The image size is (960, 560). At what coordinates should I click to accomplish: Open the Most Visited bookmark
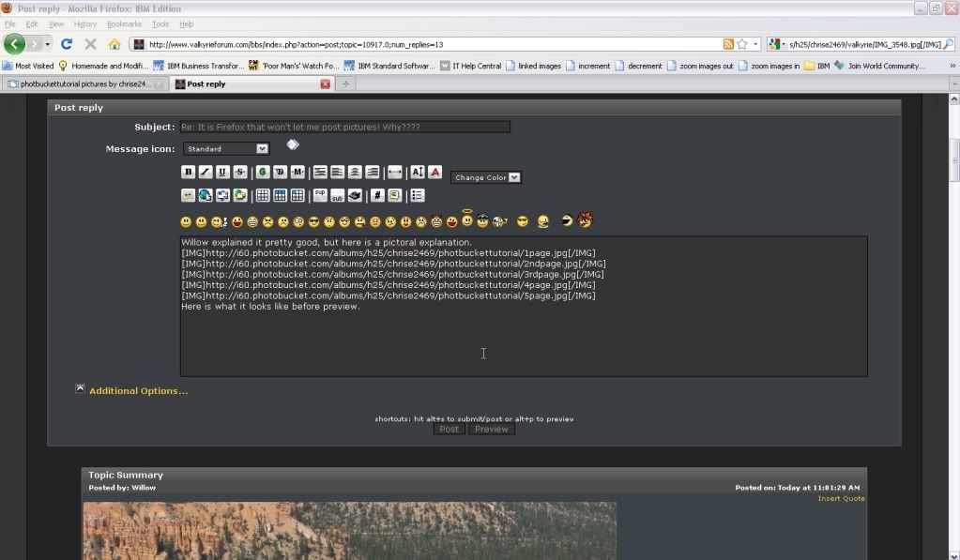tap(29, 66)
